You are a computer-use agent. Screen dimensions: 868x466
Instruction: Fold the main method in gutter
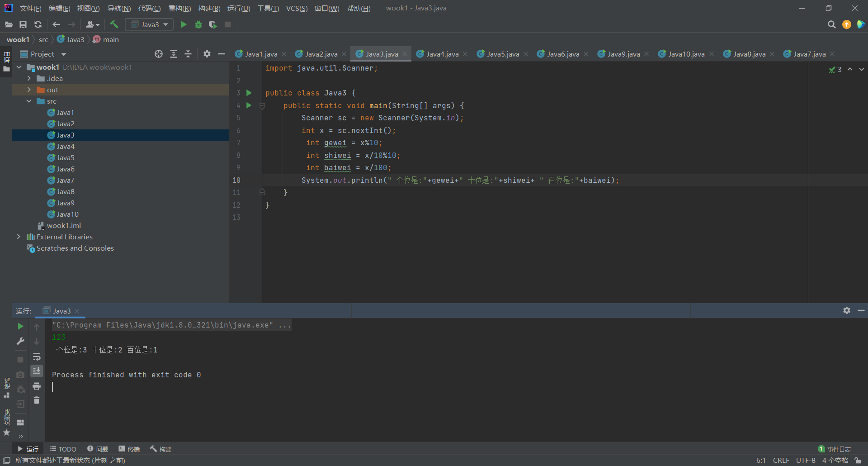[x=262, y=105]
